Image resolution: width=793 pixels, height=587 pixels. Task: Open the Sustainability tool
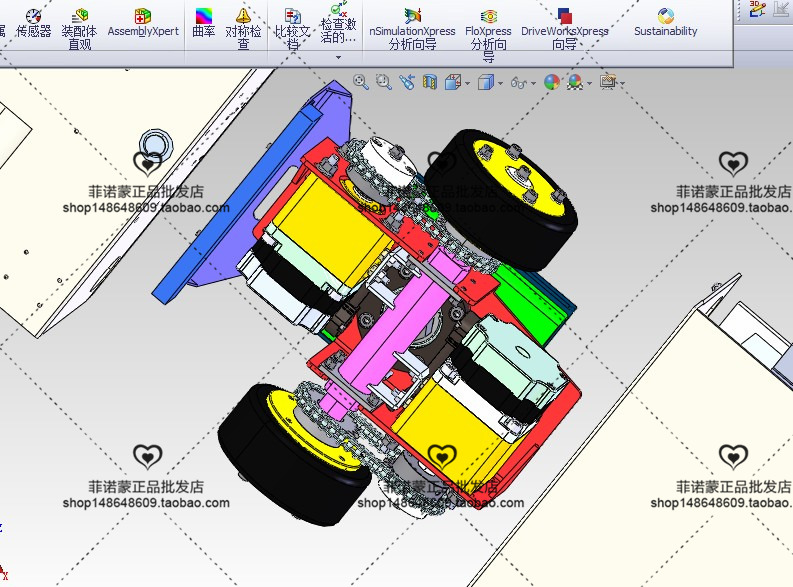click(666, 23)
